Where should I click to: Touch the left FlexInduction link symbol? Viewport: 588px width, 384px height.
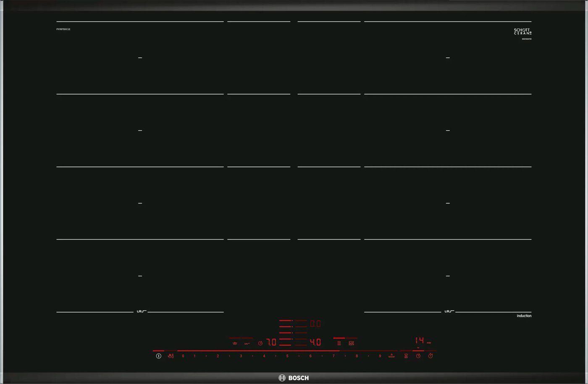(x=141, y=311)
